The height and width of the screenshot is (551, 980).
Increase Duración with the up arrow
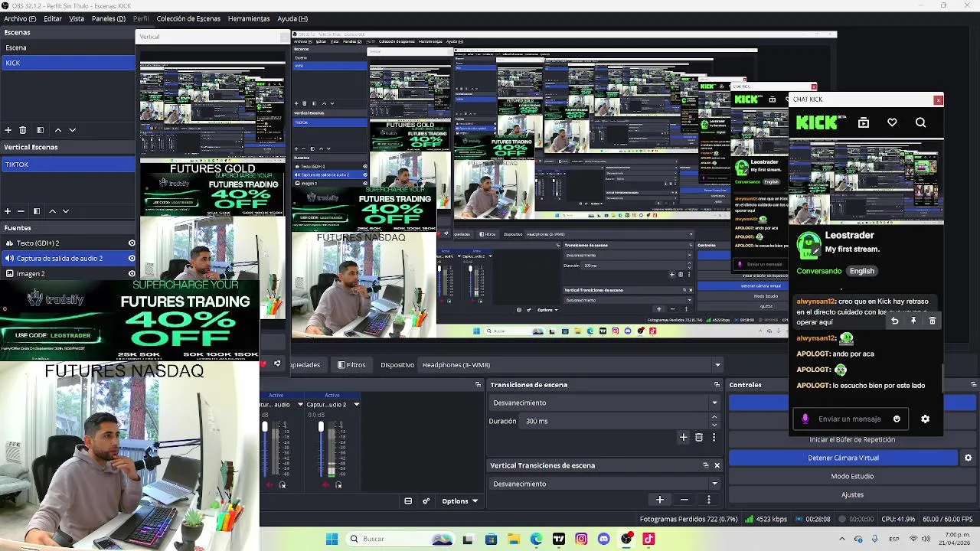tap(714, 417)
